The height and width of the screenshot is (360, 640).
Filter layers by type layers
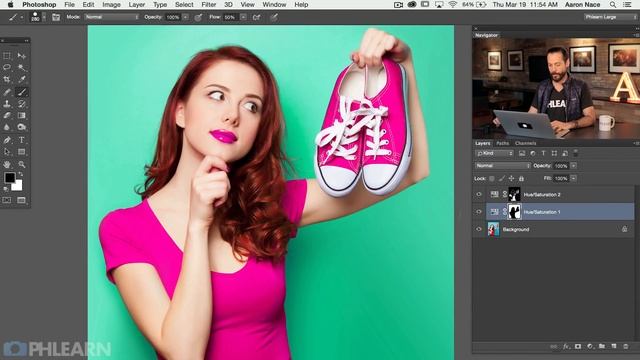543,153
